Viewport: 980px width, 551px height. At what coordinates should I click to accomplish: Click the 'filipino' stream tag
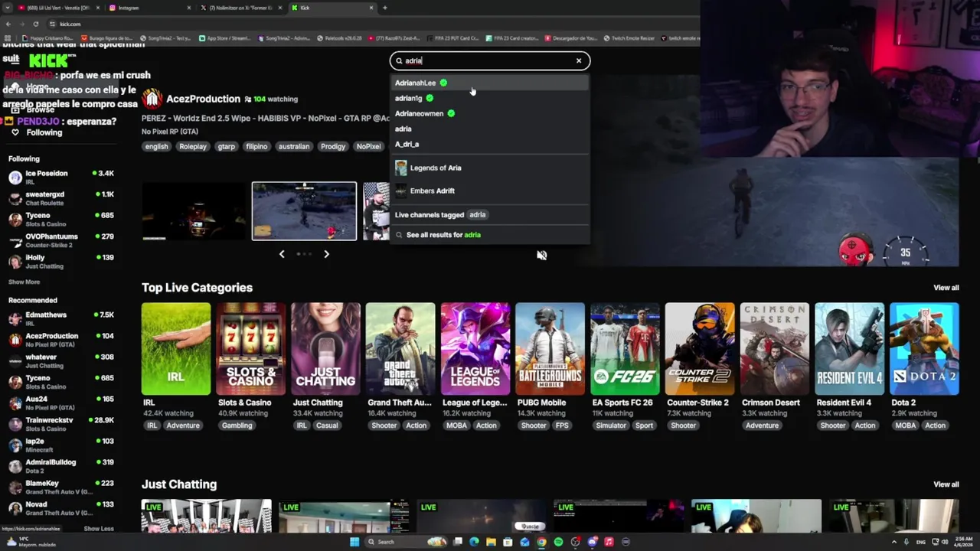pyautogui.click(x=256, y=146)
